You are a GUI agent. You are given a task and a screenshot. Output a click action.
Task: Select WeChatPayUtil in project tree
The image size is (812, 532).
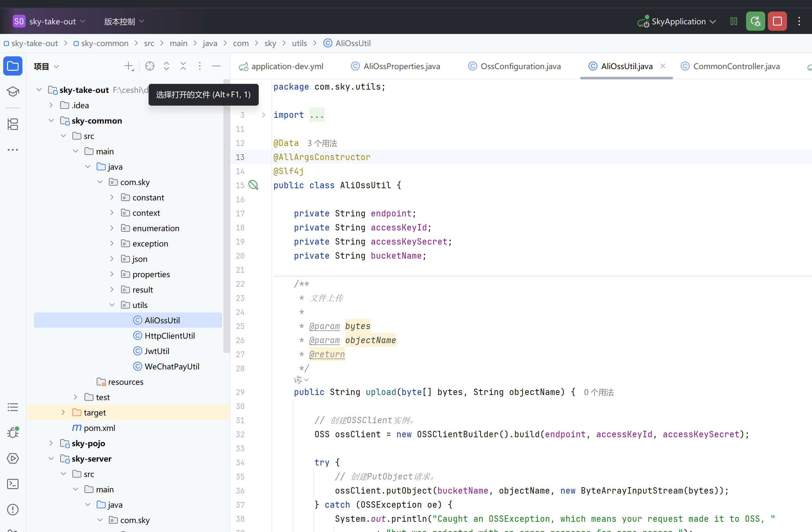pos(166,367)
